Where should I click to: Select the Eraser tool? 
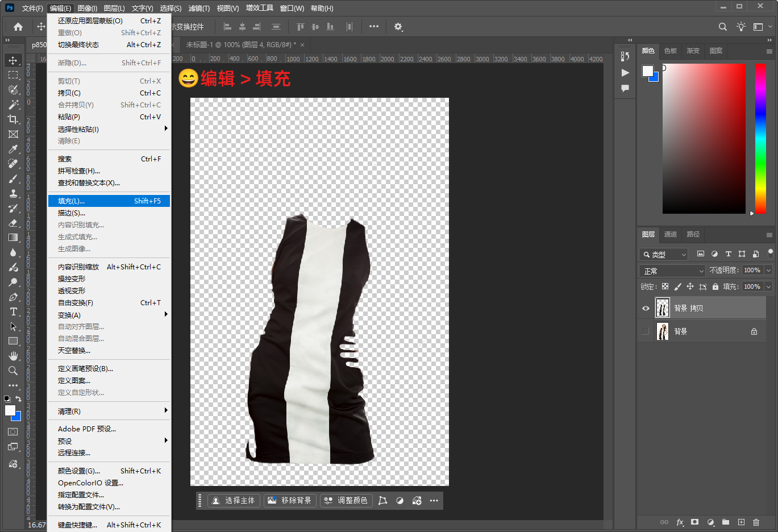tap(13, 223)
